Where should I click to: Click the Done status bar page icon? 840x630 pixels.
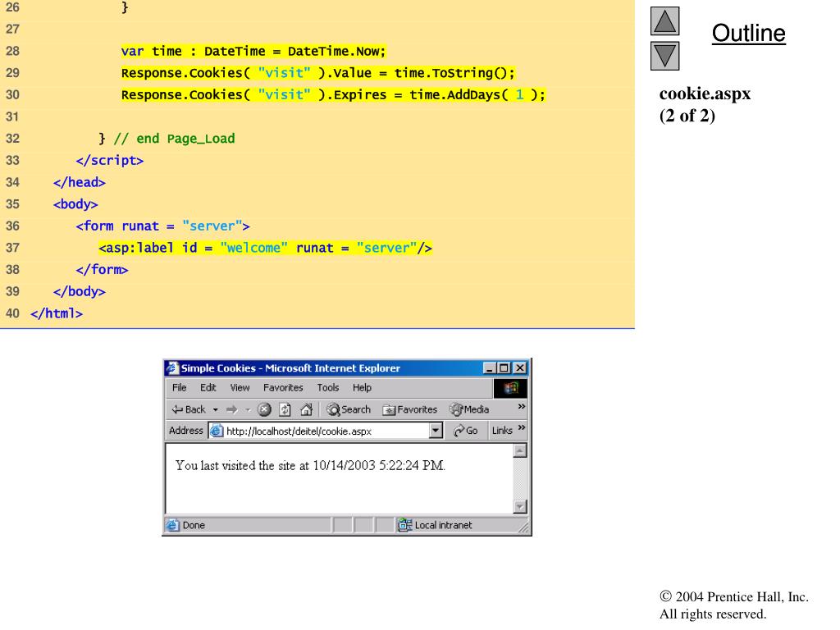tap(172, 525)
